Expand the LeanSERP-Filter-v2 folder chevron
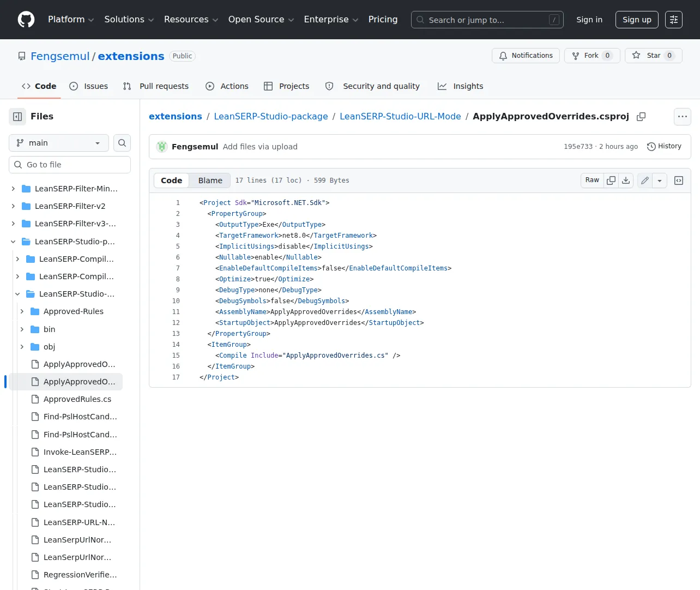Screen dimensions: 700x590 pos(13,206)
